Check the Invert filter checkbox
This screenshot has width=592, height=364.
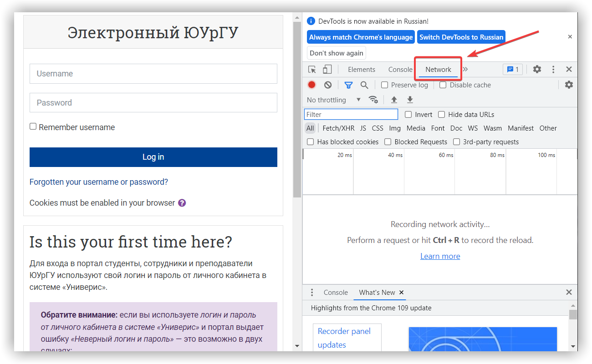(408, 114)
